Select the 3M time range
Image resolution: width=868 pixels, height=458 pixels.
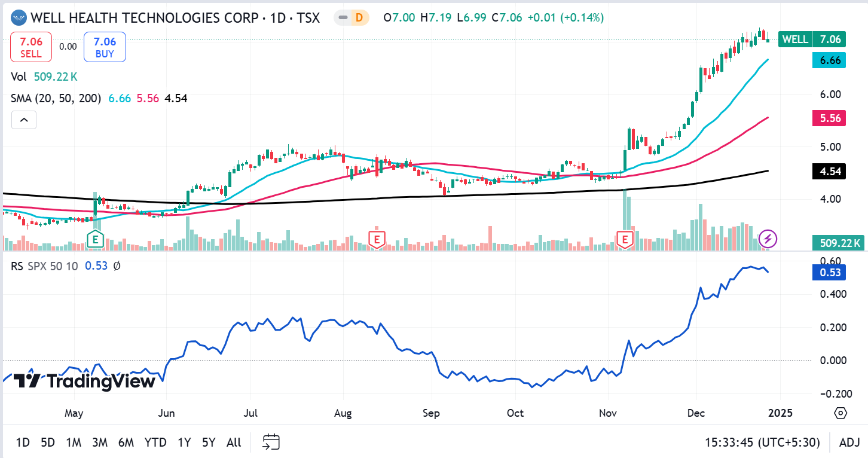coord(100,442)
